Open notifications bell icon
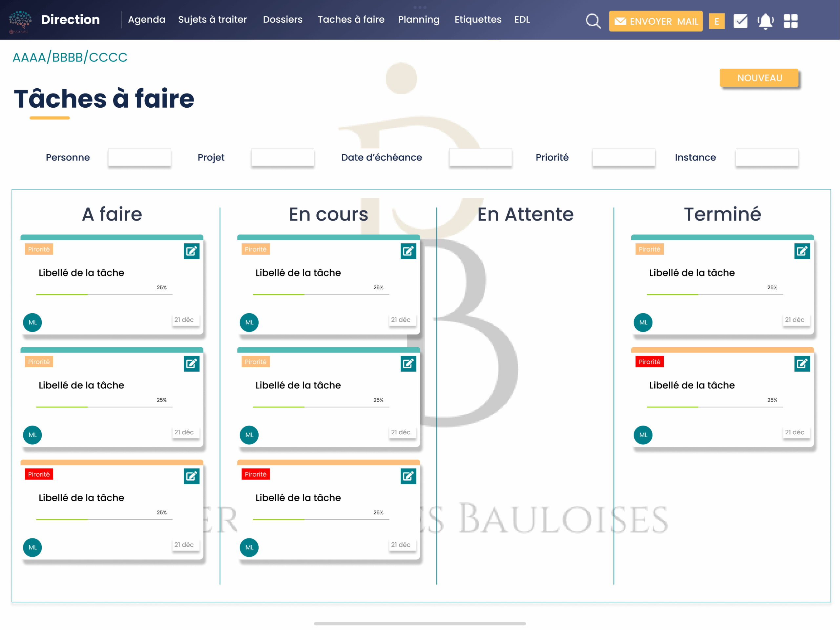This screenshot has width=840, height=630. pyautogui.click(x=765, y=21)
